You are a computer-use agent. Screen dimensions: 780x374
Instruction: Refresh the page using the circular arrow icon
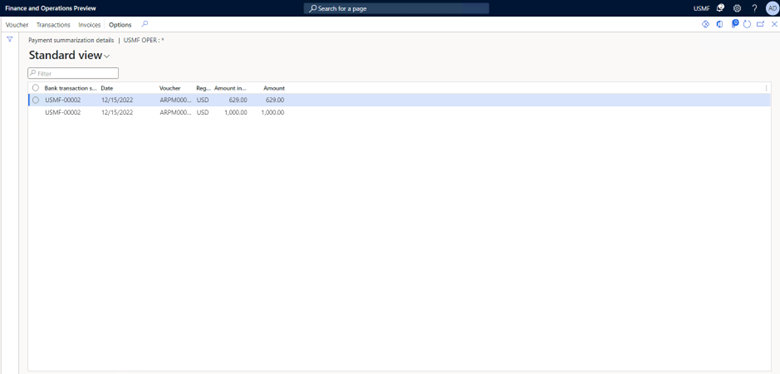point(747,24)
